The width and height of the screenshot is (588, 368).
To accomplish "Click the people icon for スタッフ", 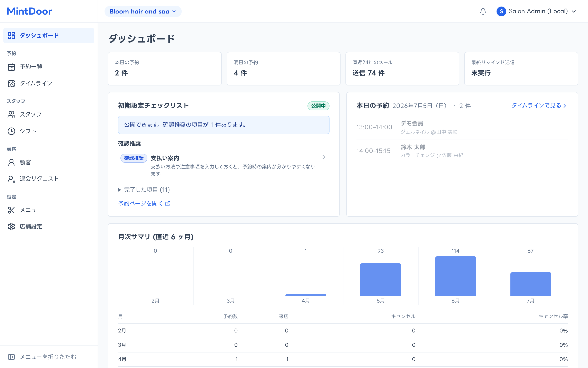I will pyautogui.click(x=11, y=114).
